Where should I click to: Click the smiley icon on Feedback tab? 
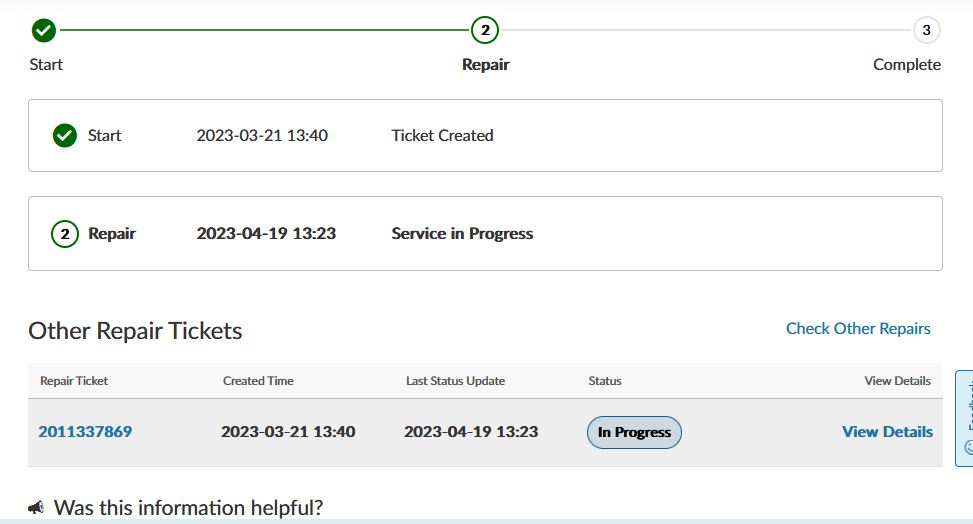pos(968,447)
